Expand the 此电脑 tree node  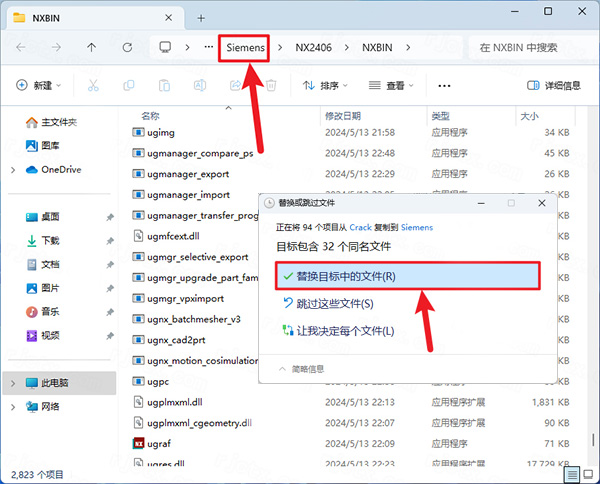(x=13, y=383)
